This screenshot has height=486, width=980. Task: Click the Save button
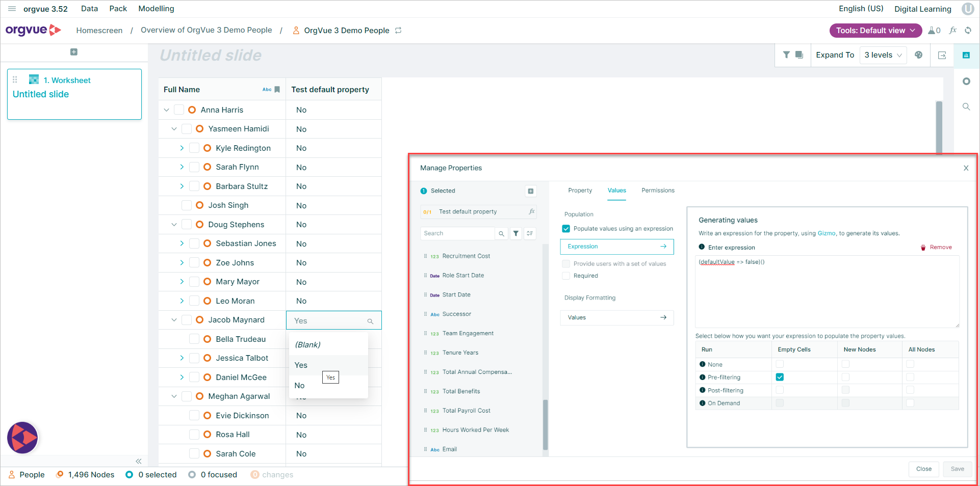click(x=957, y=469)
